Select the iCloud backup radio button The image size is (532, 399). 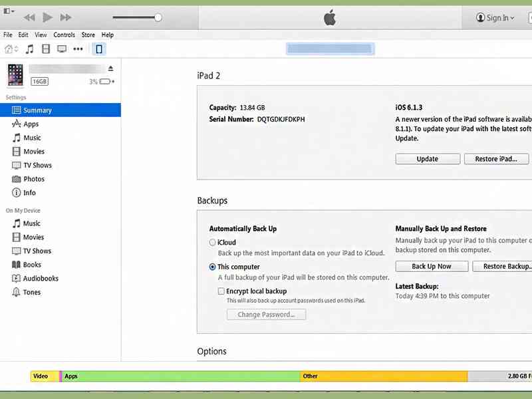(212, 242)
